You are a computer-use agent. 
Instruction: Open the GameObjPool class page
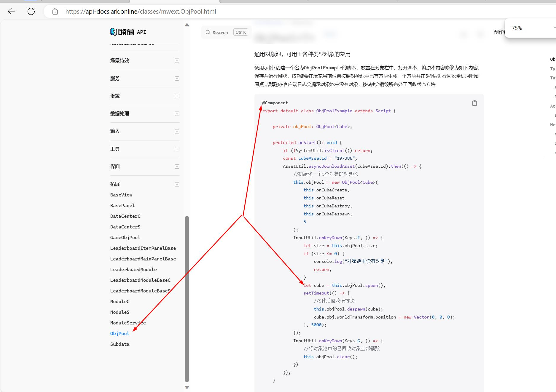click(x=125, y=238)
